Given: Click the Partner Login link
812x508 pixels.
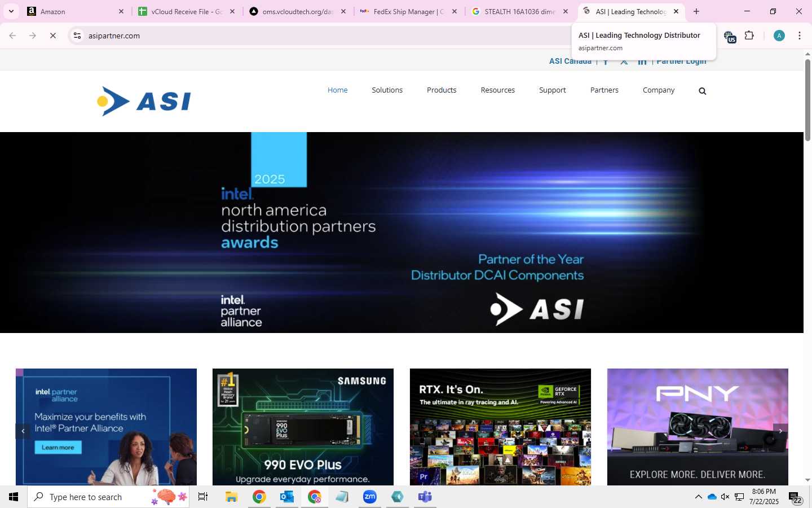Looking at the screenshot, I should click(681, 62).
